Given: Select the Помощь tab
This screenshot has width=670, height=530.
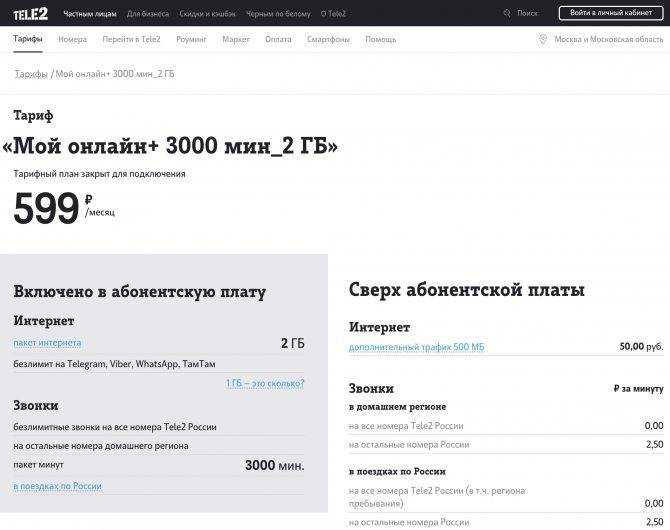Looking at the screenshot, I should point(380,39).
